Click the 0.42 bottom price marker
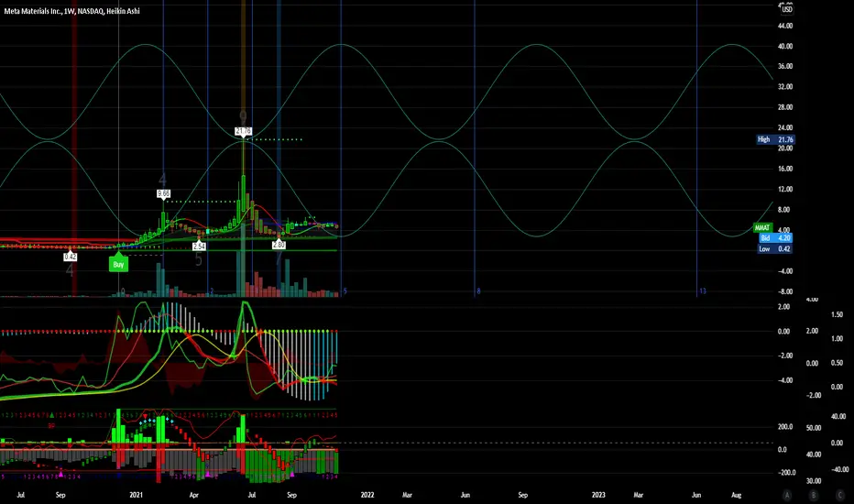 [71, 257]
